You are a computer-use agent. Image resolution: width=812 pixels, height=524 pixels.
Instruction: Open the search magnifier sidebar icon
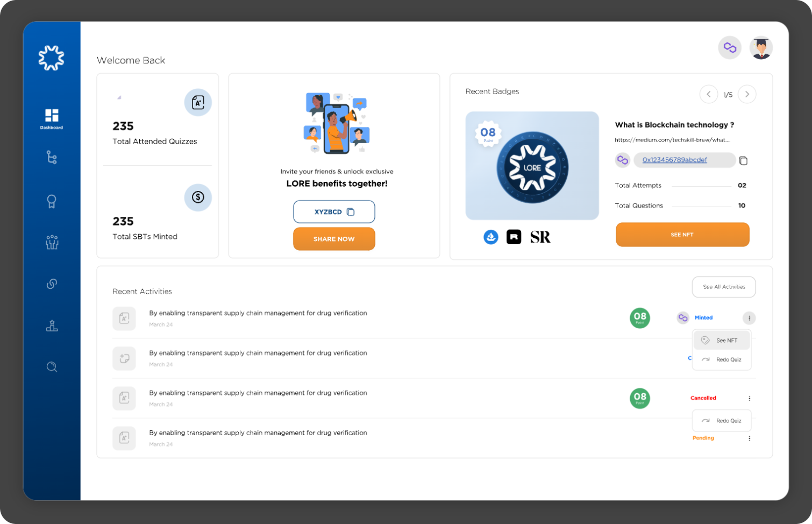(52, 367)
